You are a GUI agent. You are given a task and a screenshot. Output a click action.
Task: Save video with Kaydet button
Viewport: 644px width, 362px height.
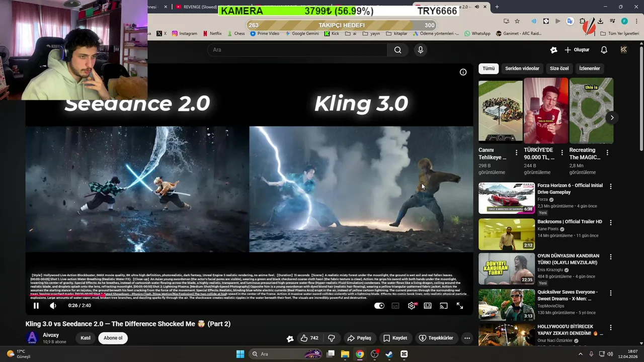tap(395, 338)
